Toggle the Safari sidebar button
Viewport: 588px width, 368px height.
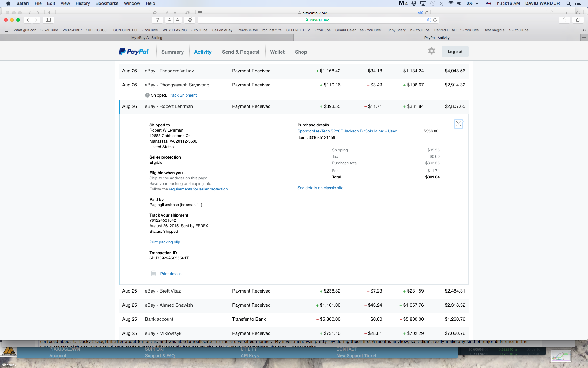pos(48,20)
